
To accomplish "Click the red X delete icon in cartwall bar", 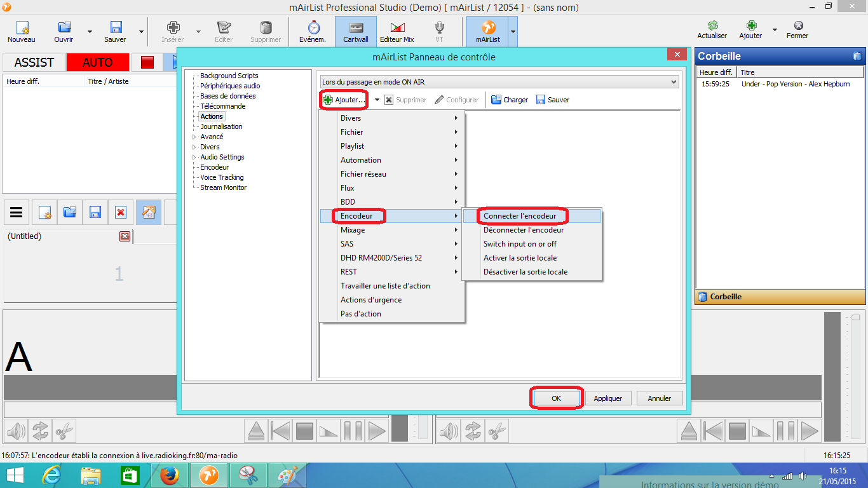I will coord(121,212).
